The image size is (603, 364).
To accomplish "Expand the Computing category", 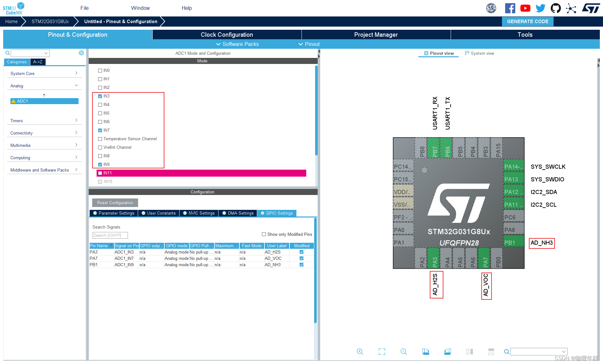I will 44,158.
